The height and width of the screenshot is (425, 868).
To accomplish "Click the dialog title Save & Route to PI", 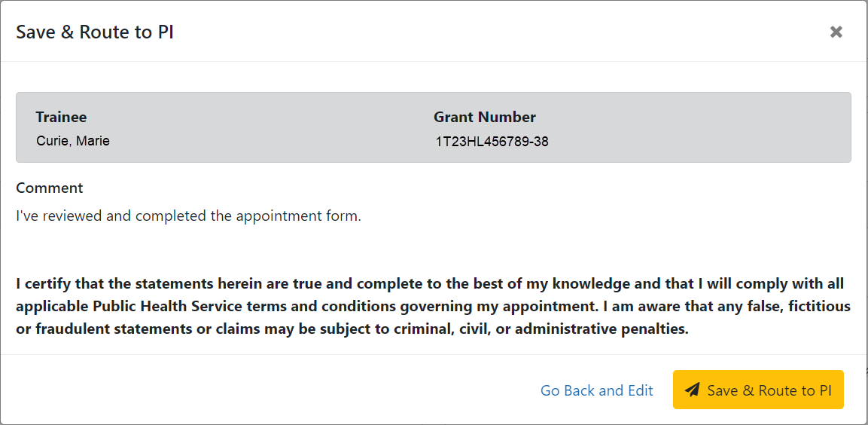I will pos(95,32).
